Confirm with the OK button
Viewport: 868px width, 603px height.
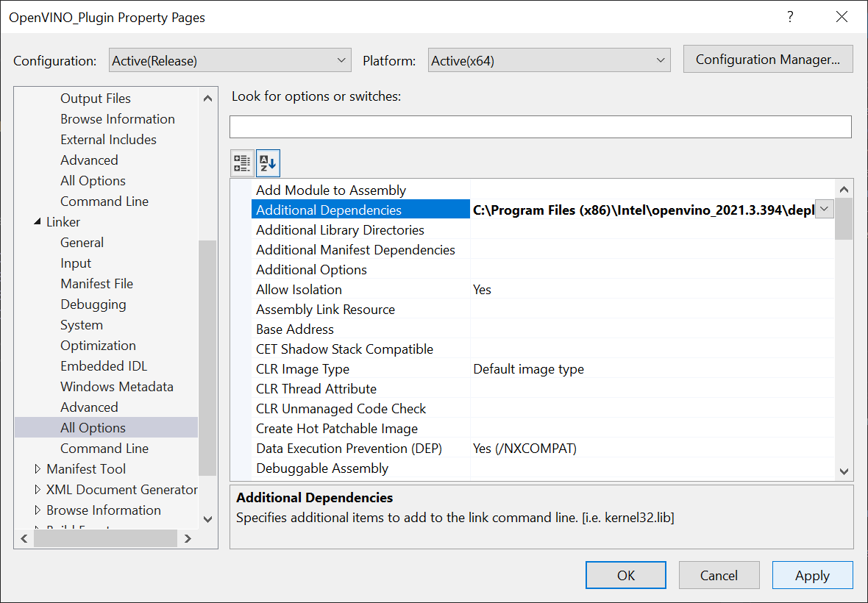pos(625,575)
